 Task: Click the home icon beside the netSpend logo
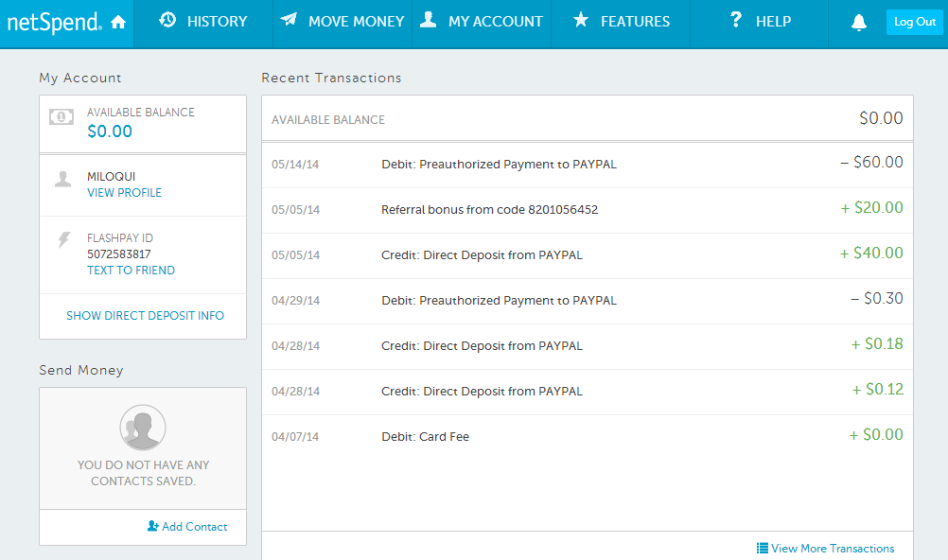point(118,23)
